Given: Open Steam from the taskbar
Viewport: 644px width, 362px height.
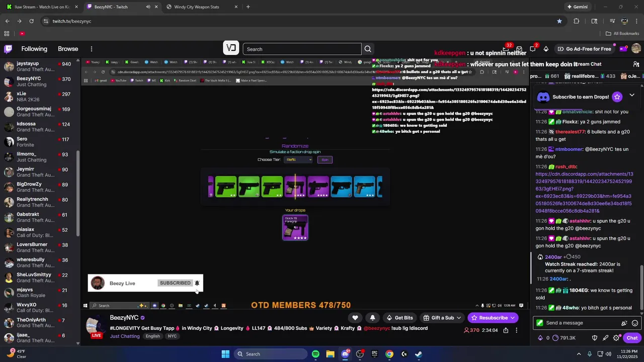Looking at the screenshot, I should click(x=419, y=354).
